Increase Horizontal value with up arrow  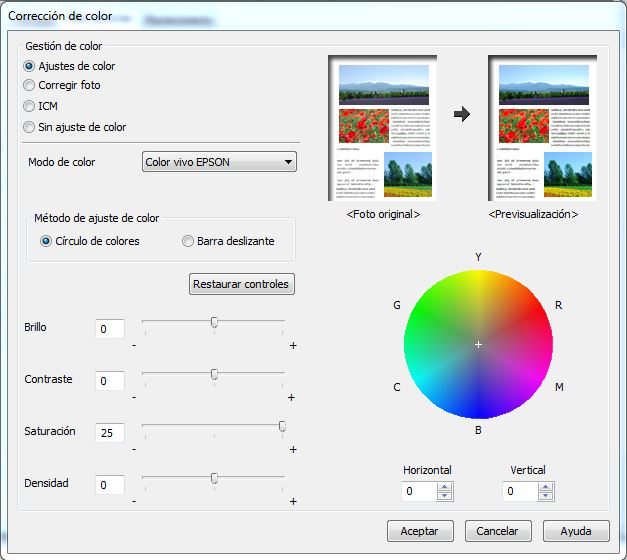point(445,487)
